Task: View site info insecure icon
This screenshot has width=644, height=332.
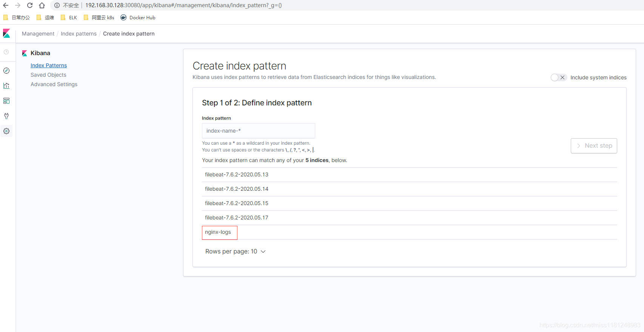Action: coord(57,5)
